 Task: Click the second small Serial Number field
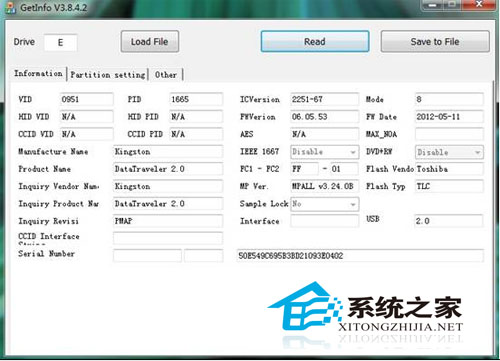[x=204, y=256]
